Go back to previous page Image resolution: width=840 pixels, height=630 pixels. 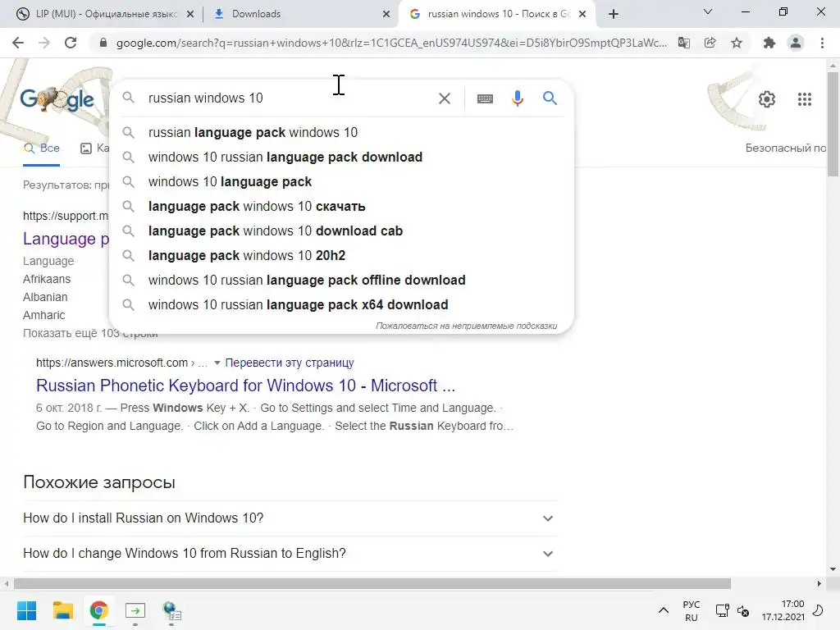tap(18, 43)
